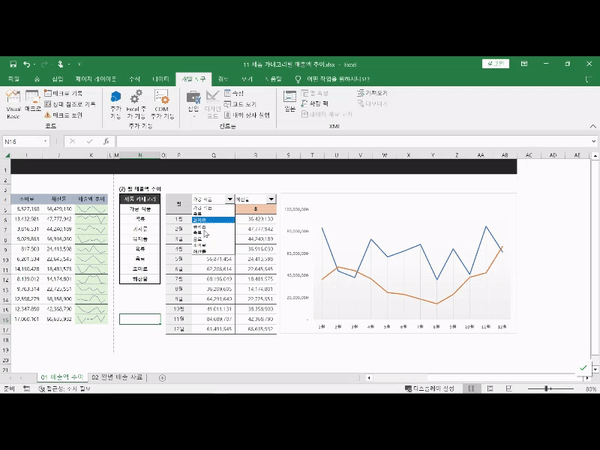Select the empty green-outlined cell N16
The image size is (600, 450).
tap(138, 319)
